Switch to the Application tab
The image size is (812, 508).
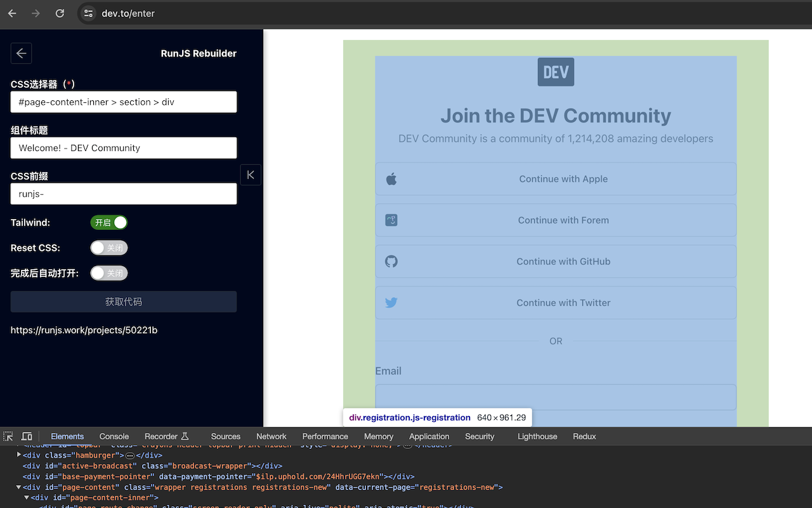[429, 436]
